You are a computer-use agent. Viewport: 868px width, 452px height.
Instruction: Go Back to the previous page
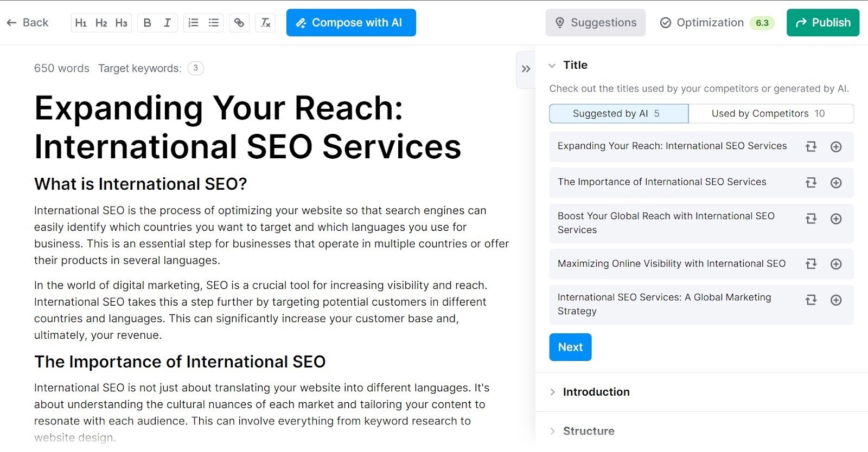point(28,23)
